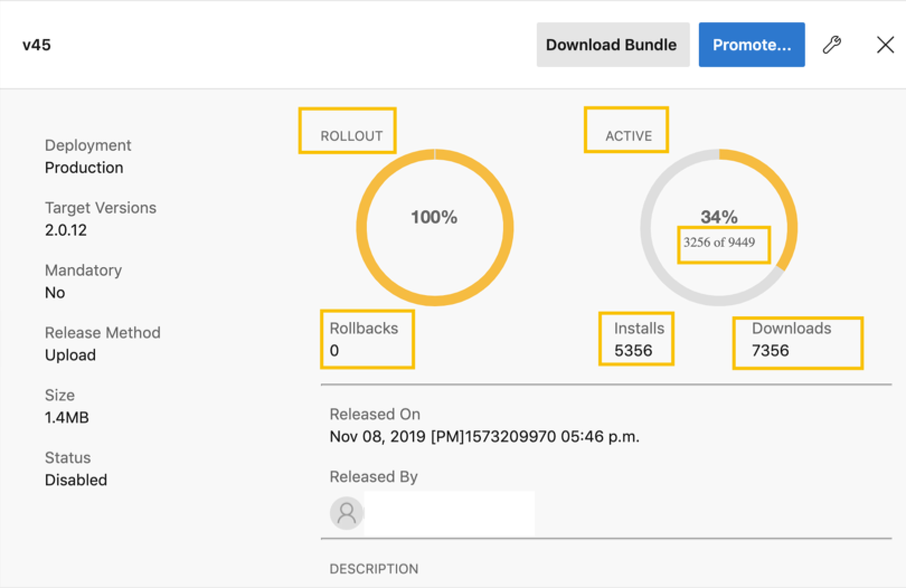Click the 3256 of 9449 count
The image size is (906, 588).
[x=719, y=242]
